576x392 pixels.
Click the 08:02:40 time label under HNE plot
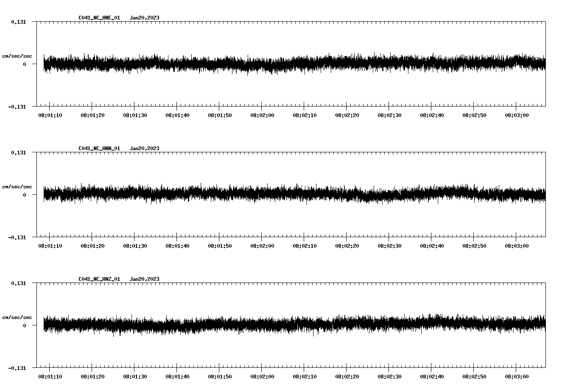(x=432, y=115)
